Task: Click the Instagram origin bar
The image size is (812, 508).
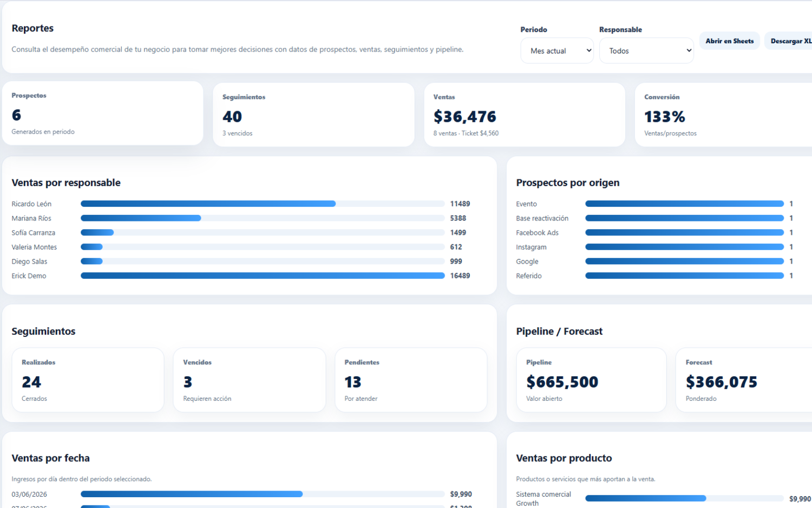Action: 685,247
